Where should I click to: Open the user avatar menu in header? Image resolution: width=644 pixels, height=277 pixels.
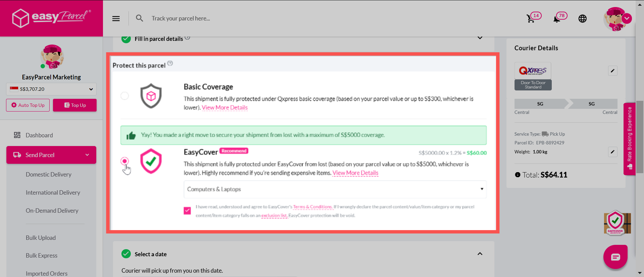coord(617,19)
